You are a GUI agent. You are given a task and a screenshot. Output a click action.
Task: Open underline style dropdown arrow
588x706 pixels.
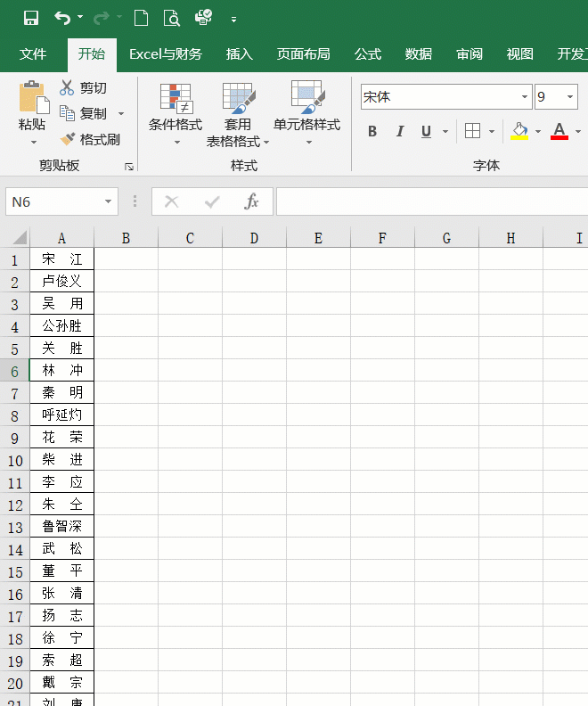tap(445, 131)
